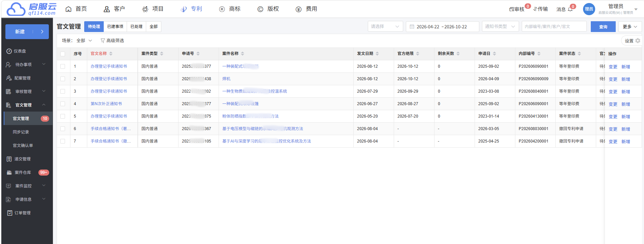644x244 pixels.
Task: Click the 启服云 logo
Action: 31,9
